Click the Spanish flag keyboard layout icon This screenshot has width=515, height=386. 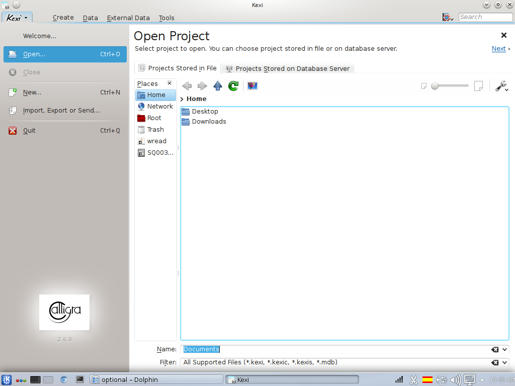427,380
